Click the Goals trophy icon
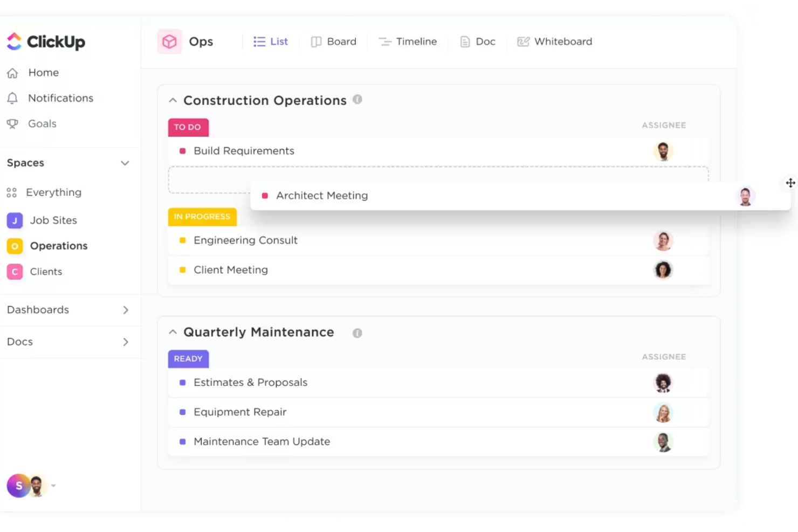Image resolution: width=798 pixels, height=532 pixels. click(12, 124)
